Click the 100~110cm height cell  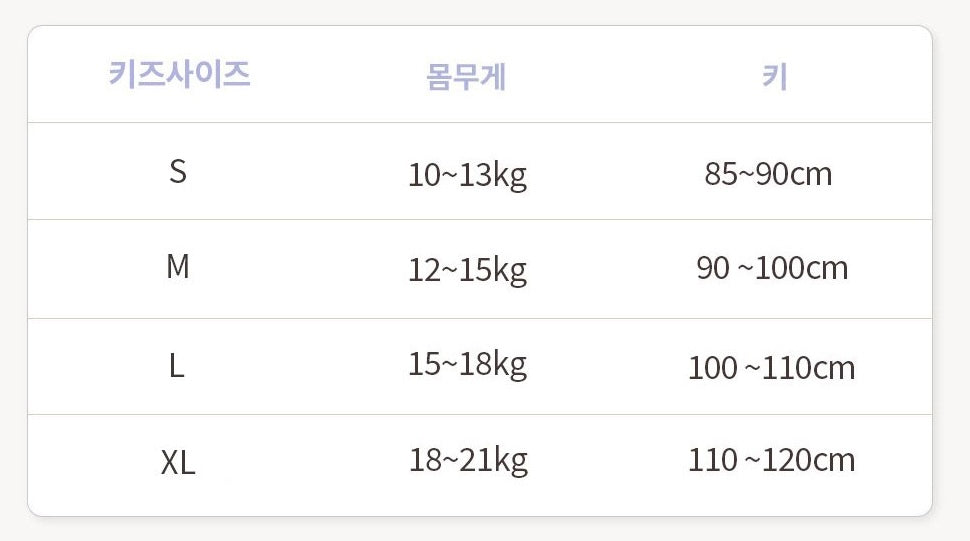tap(771, 368)
